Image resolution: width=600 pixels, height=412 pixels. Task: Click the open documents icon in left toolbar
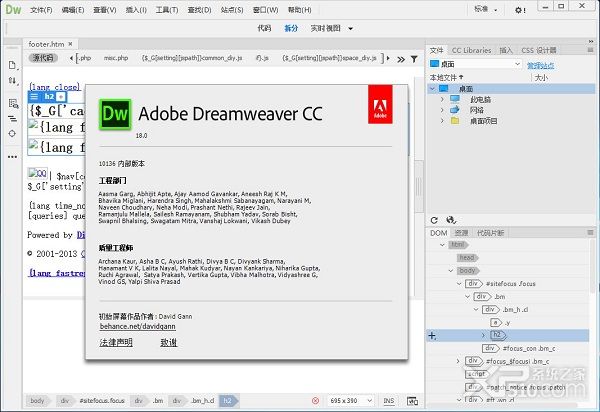tap(13, 65)
